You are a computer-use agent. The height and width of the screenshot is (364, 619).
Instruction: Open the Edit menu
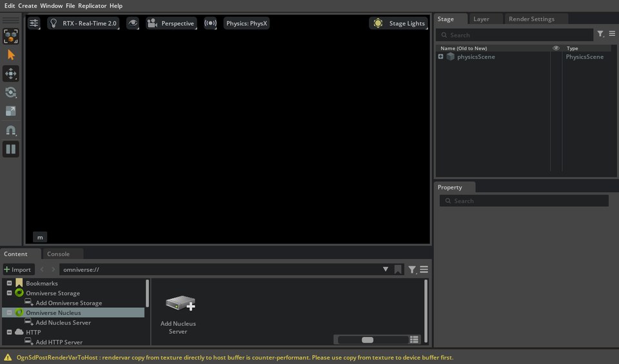[x=10, y=6]
